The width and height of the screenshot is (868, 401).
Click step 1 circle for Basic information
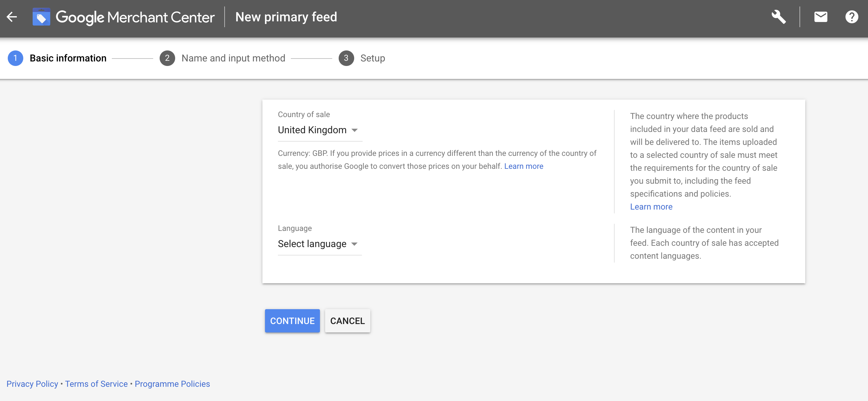pos(15,58)
